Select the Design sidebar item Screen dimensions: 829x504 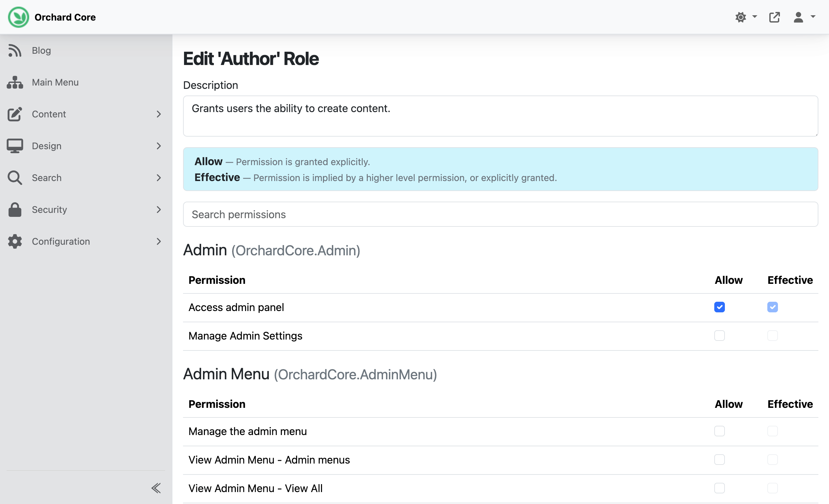tap(86, 146)
